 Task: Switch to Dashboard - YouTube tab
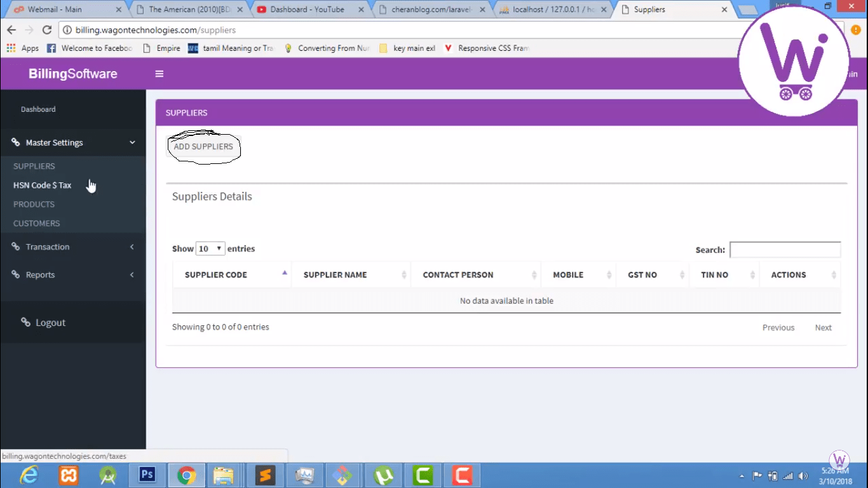pyautogui.click(x=308, y=10)
